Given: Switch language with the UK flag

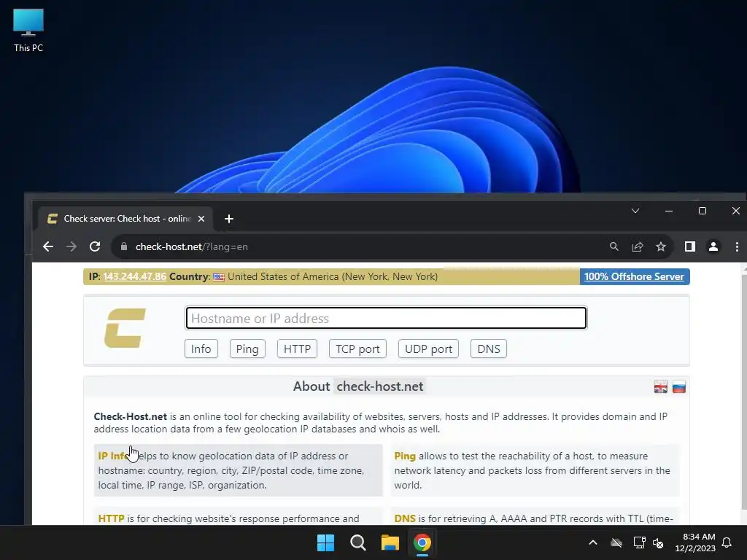Looking at the screenshot, I should point(661,386).
